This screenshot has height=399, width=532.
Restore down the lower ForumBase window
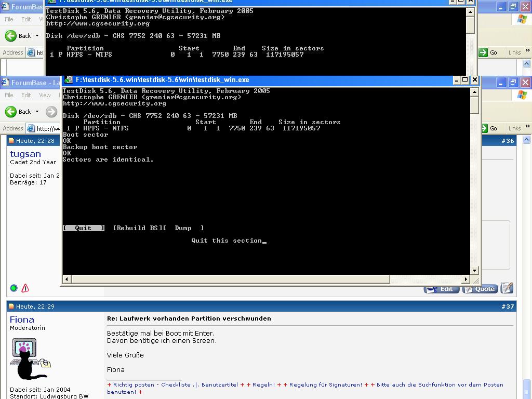(513, 83)
